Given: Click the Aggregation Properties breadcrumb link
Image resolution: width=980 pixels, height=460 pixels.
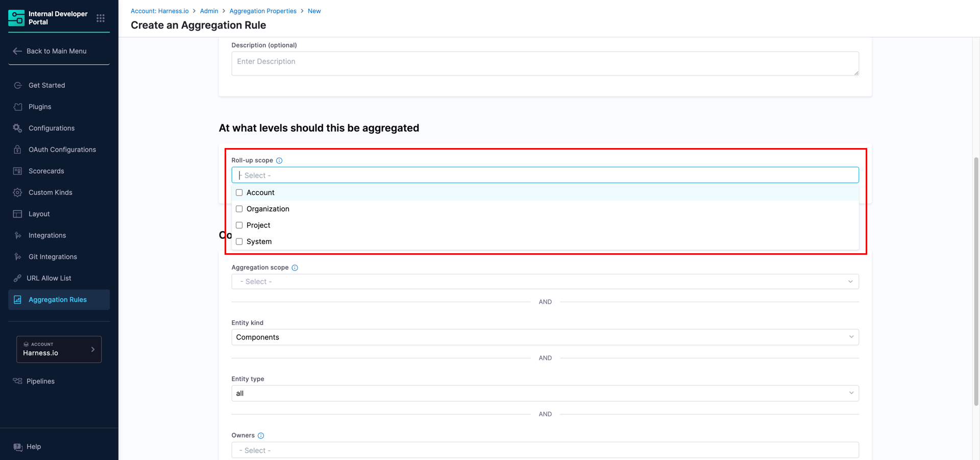Looking at the screenshot, I should 263,11.
